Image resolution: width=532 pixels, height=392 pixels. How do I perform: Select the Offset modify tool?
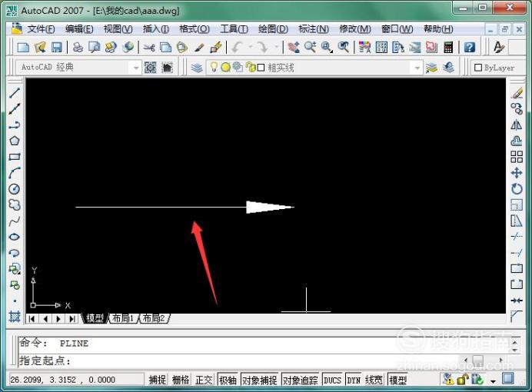click(517, 141)
